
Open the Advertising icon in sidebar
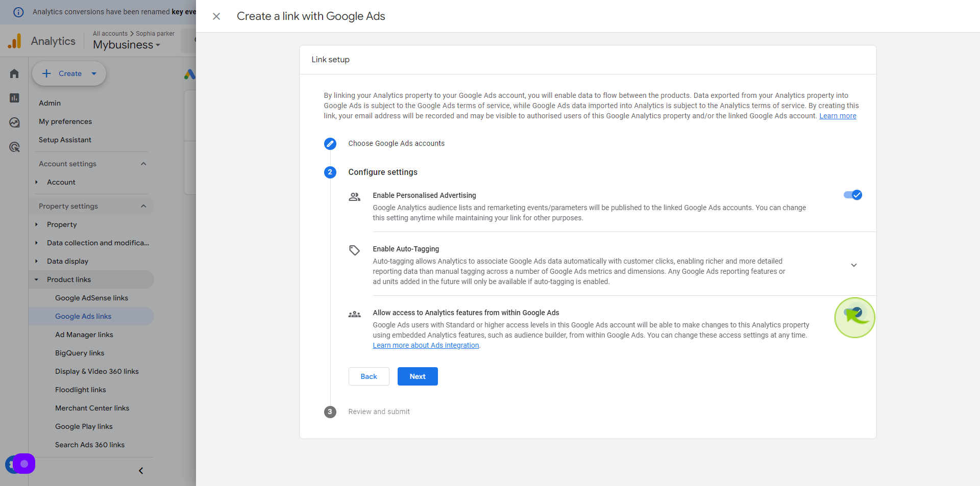coord(14,147)
